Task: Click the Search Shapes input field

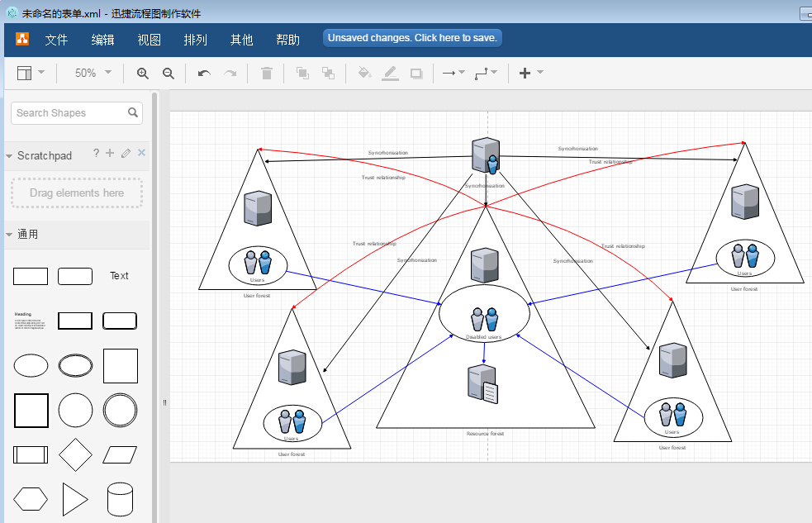Action: click(70, 113)
